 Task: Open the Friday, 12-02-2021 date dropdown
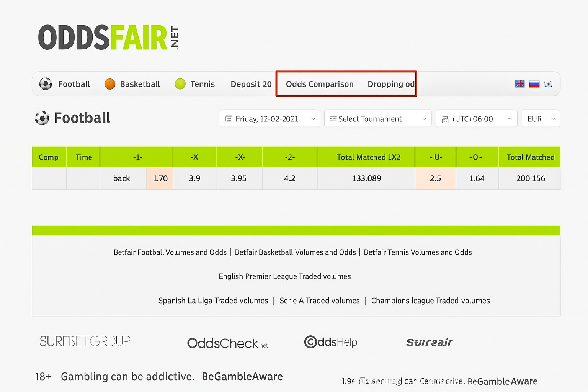click(x=269, y=119)
